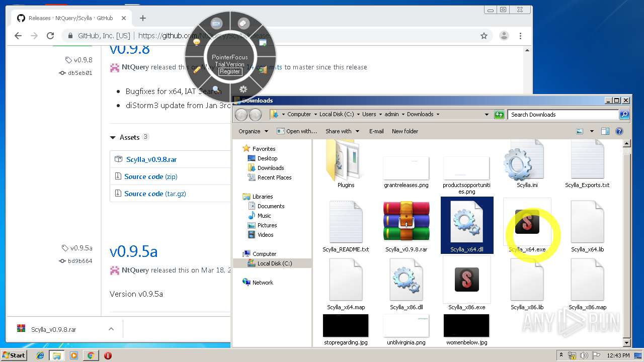Activate pointer spotlight (lightbulb) in PointerFocus
644x362 pixels.
[x=197, y=43]
